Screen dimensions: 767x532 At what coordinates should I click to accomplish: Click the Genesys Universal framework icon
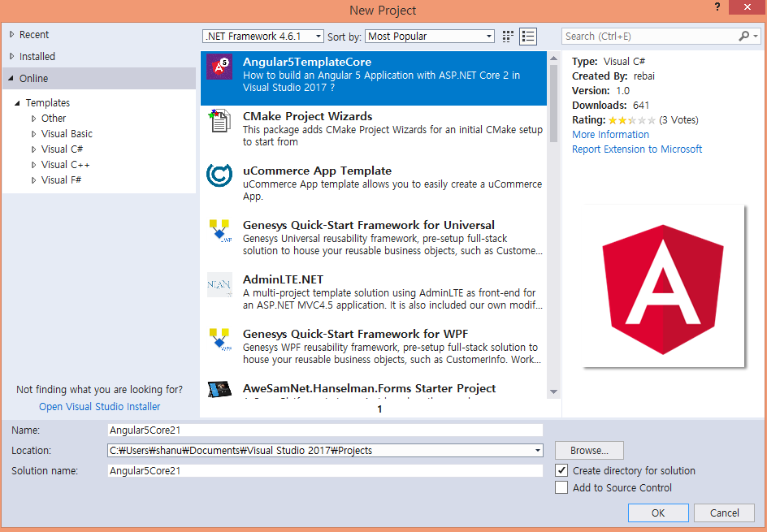pos(219,231)
